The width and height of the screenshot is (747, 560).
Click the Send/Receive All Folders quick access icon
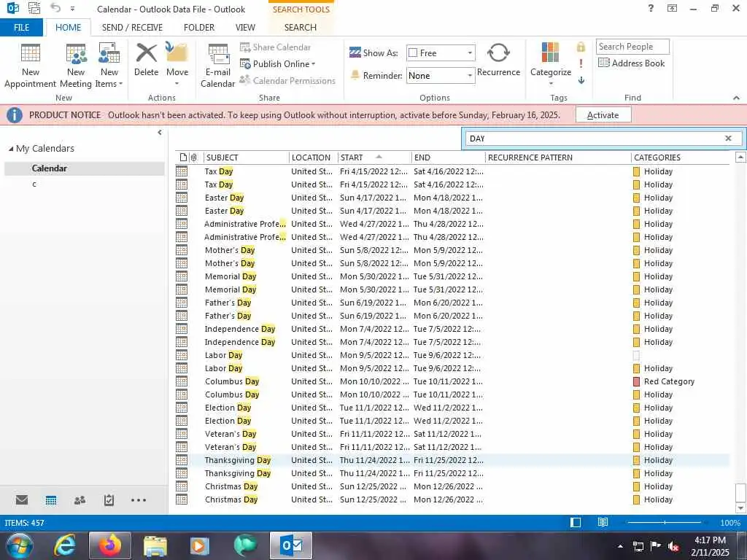click(x=34, y=8)
